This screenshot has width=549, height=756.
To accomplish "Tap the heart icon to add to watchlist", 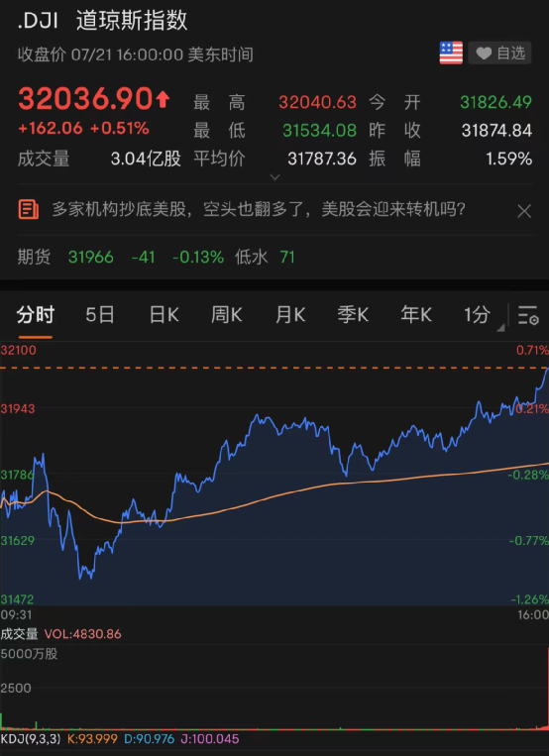I will click(484, 54).
